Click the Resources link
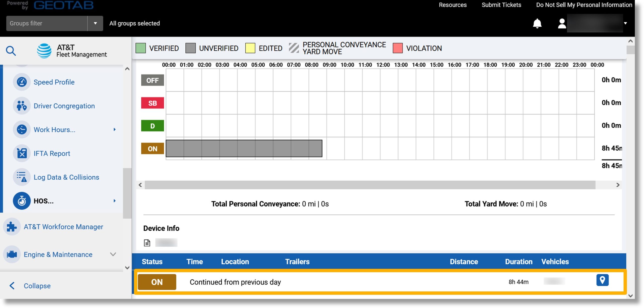The width and height of the screenshot is (644, 308). coord(453,5)
